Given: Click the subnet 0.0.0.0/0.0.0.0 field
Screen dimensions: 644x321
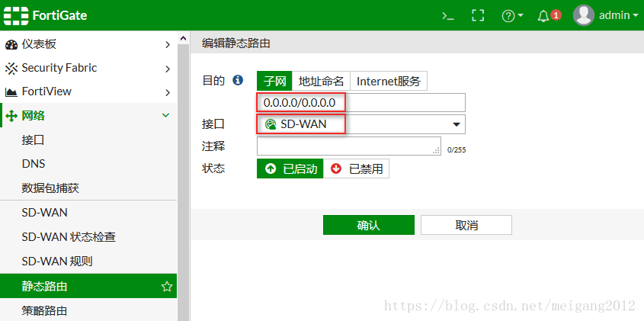Looking at the screenshot, I should [361, 103].
